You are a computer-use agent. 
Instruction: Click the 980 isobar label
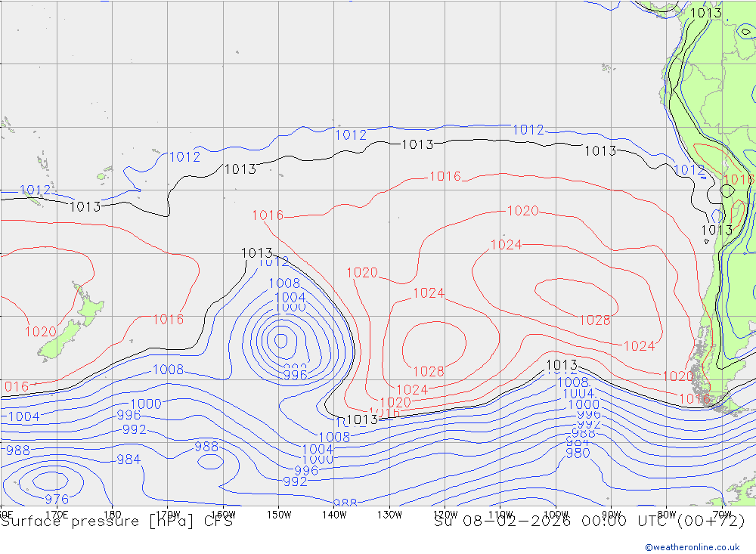pos(578,453)
